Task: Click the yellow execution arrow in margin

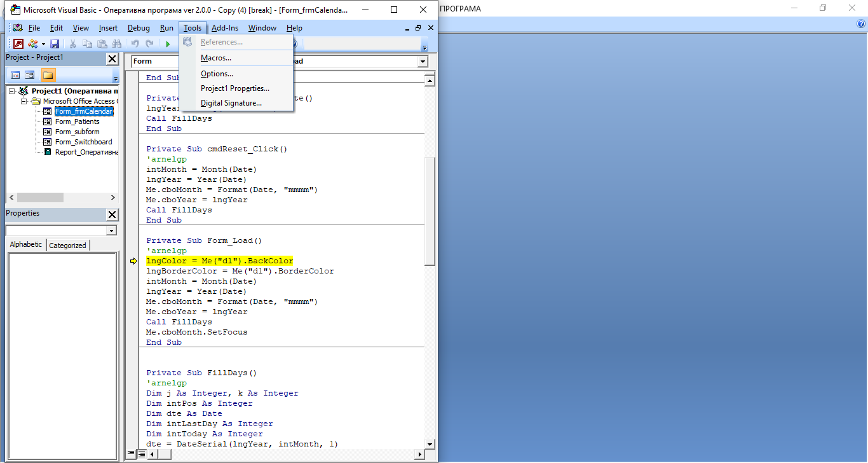Action: pos(133,261)
